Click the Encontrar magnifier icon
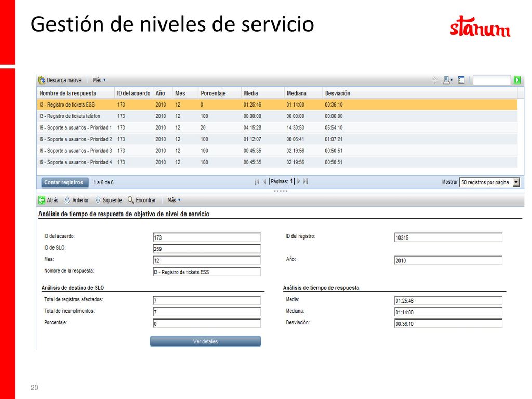This screenshot has height=399, width=532. 130,200
